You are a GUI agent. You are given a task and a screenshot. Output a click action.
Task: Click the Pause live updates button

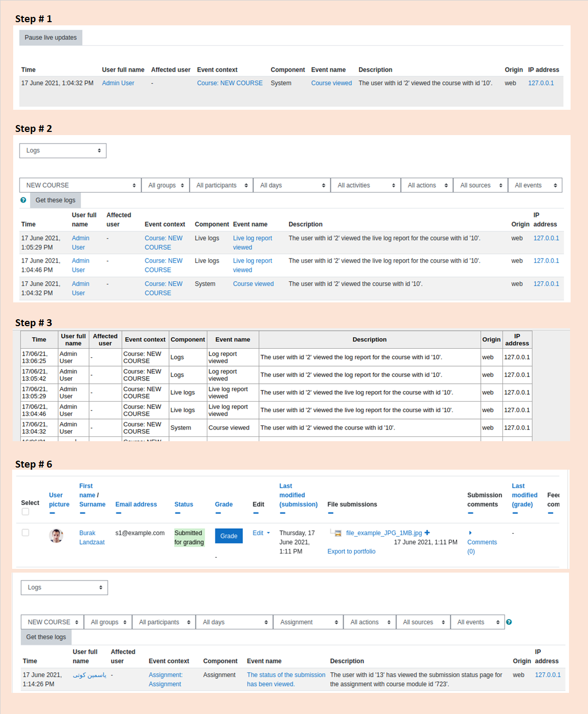(x=51, y=37)
